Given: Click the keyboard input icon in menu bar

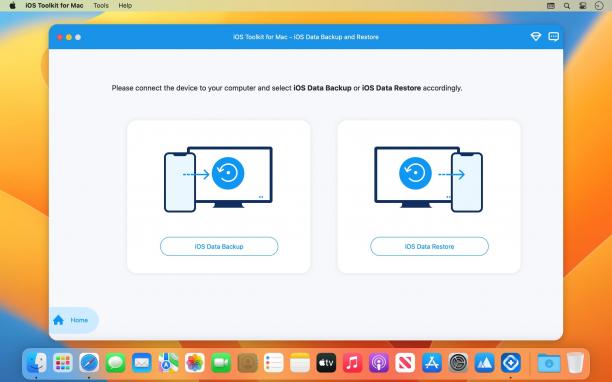Looking at the screenshot, I should (551, 6).
